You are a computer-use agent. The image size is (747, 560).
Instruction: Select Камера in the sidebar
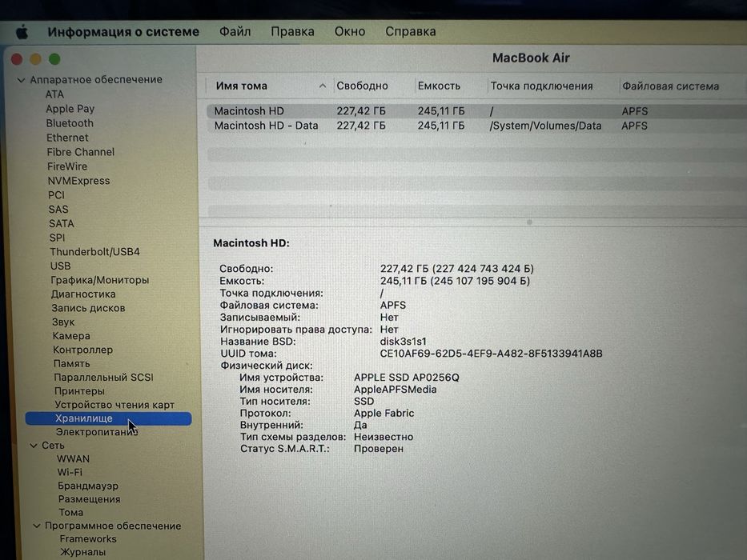[71, 336]
